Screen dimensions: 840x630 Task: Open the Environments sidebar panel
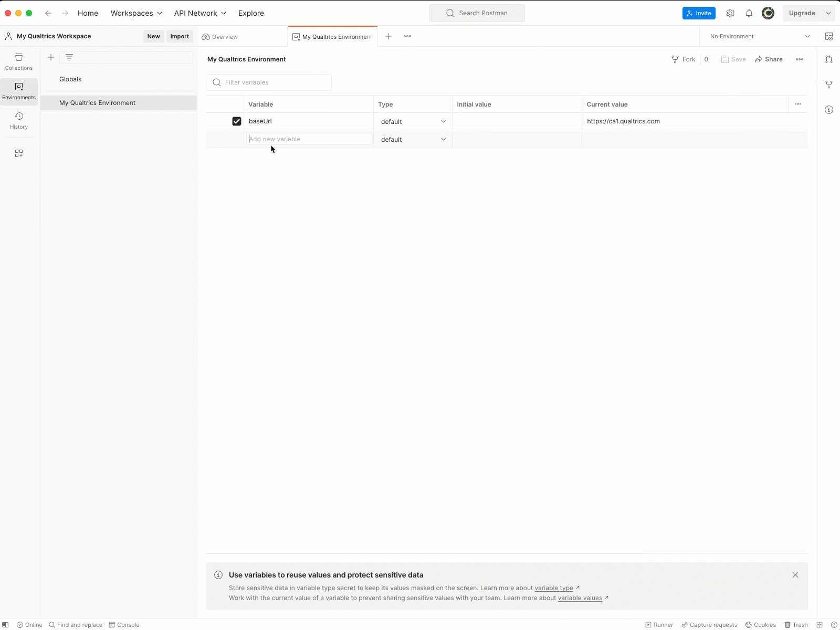[19, 91]
